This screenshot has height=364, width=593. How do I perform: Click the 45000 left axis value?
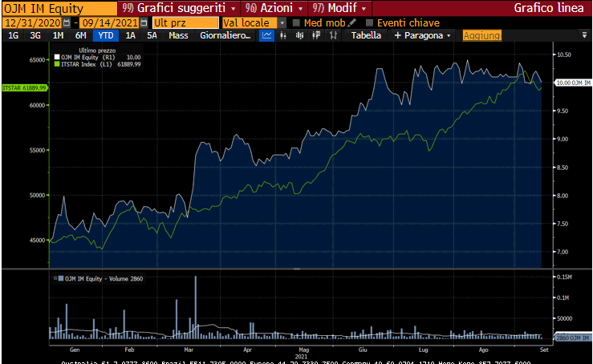click(x=38, y=240)
